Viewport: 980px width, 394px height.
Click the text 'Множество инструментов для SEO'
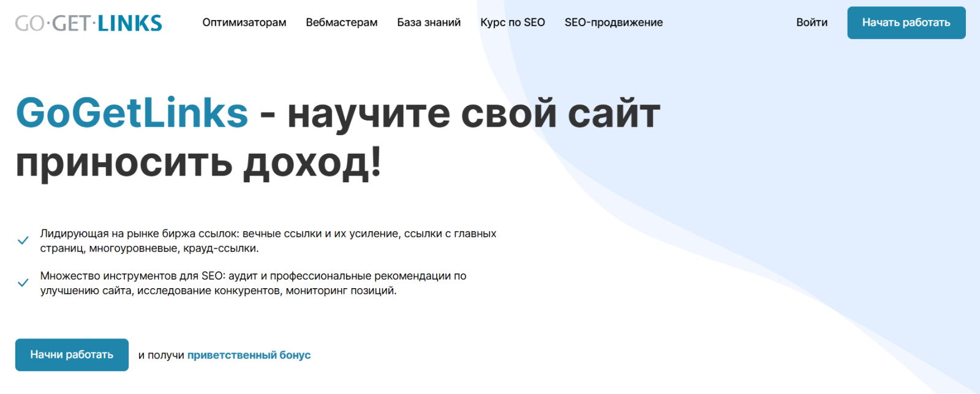tap(132, 276)
